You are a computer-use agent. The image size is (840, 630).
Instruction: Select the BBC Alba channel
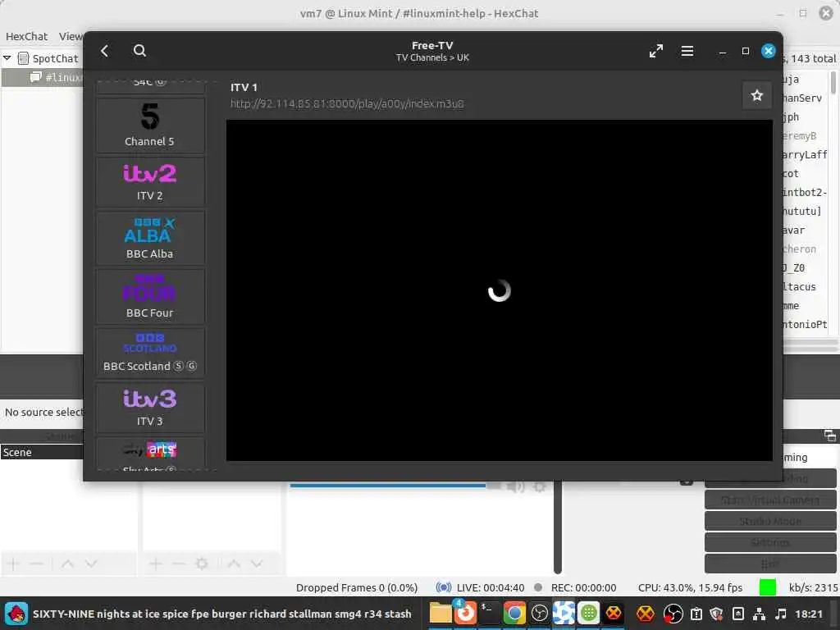[x=150, y=238]
